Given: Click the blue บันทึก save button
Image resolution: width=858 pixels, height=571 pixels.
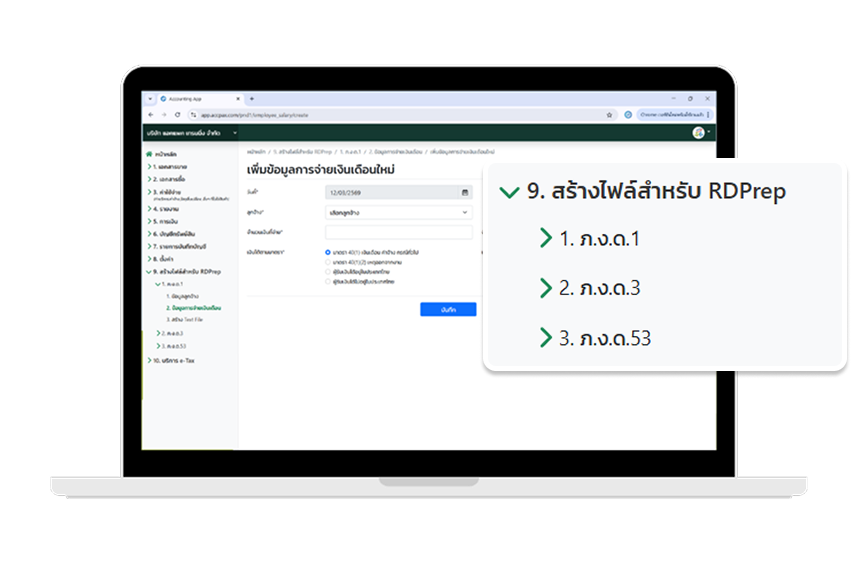Looking at the screenshot, I should (448, 310).
